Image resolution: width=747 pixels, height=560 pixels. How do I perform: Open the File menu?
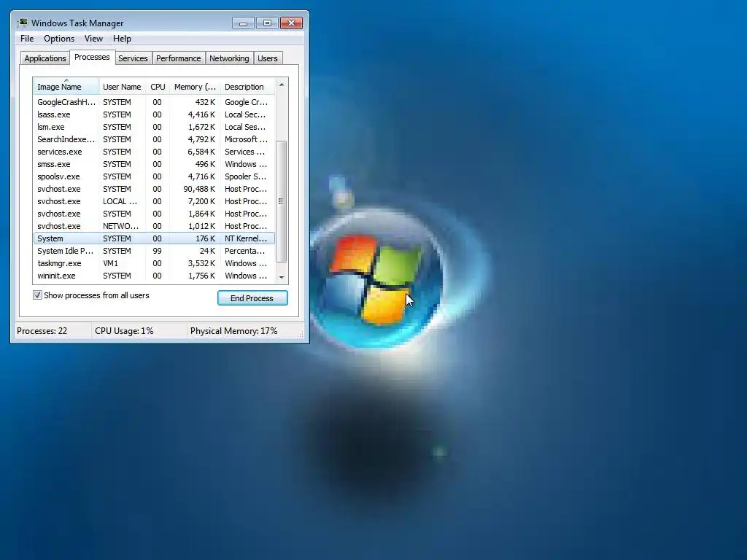tap(27, 39)
